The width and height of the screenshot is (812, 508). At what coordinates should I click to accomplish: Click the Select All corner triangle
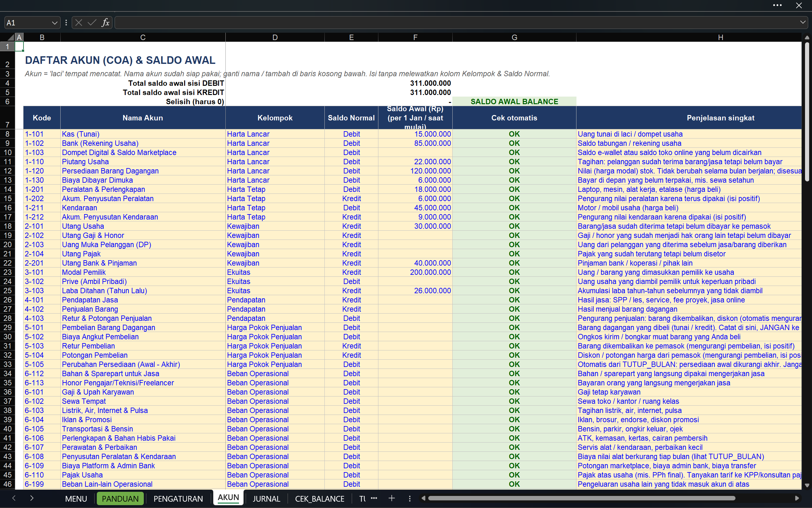pos(10,37)
